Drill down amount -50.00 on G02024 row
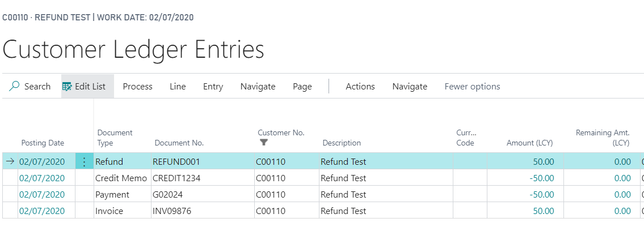Viewport: 644px width, 231px height. point(542,195)
